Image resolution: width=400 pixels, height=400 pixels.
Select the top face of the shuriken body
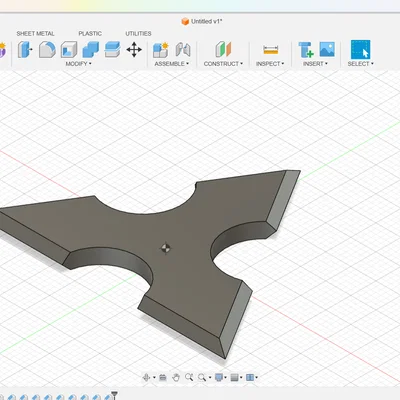tap(180, 233)
